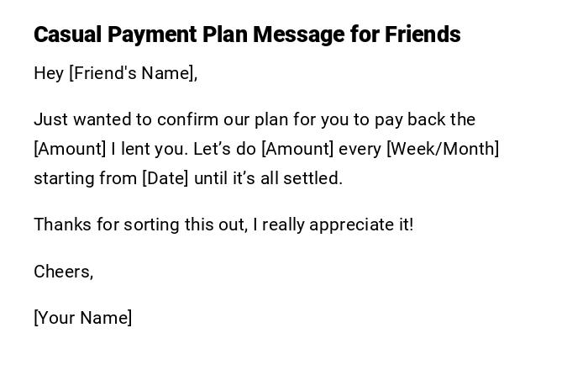Click the 'Cheers,' sign-off line

(63, 272)
